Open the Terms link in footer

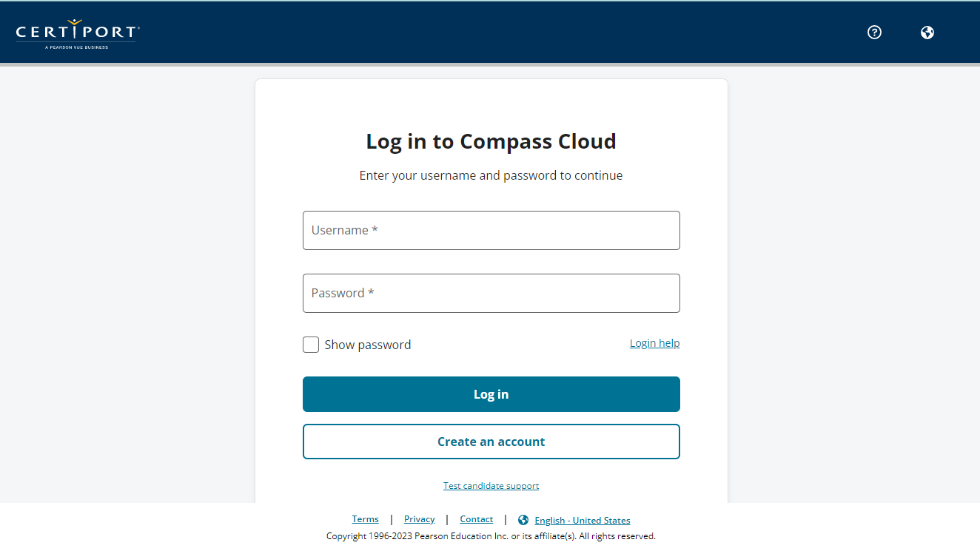366,519
